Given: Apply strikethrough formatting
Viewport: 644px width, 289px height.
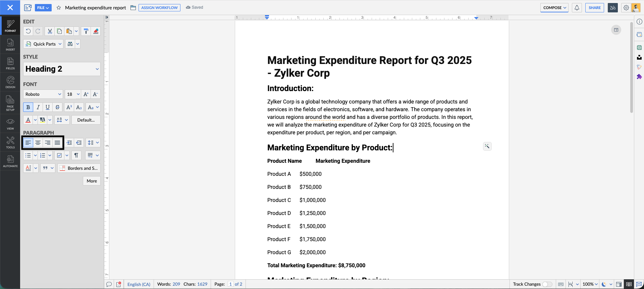Looking at the screenshot, I should point(57,107).
